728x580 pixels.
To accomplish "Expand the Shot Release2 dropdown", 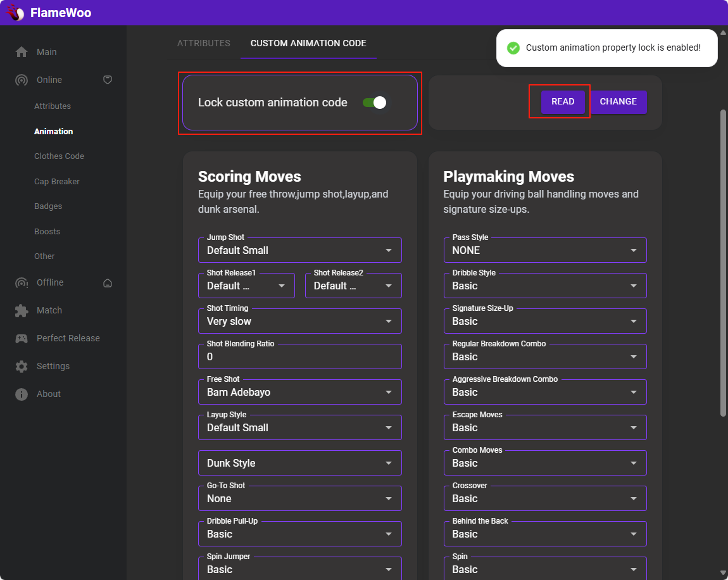I will click(x=353, y=286).
